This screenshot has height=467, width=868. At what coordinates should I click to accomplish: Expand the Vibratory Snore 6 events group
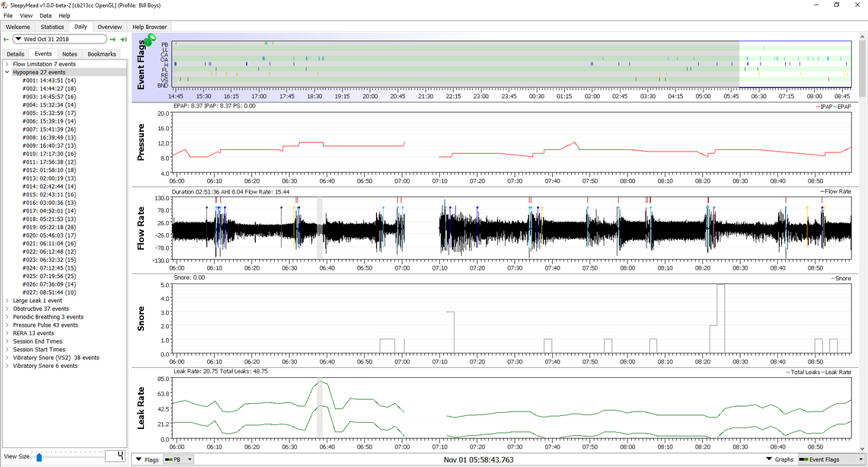pyautogui.click(x=7, y=366)
